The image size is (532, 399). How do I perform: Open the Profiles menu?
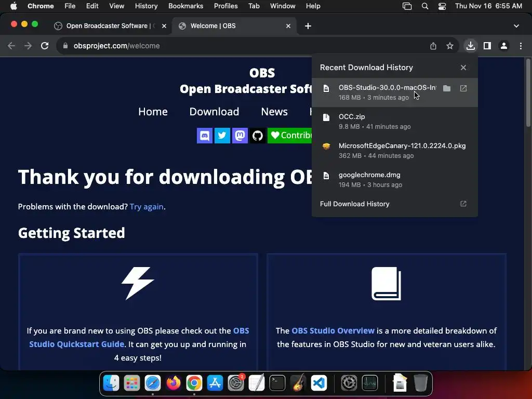pos(225,6)
